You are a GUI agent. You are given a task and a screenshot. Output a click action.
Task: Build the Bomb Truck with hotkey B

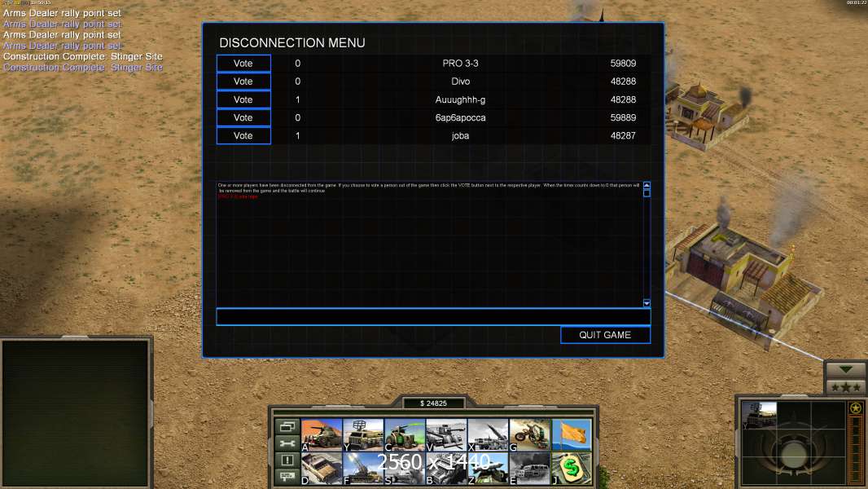click(446, 469)
